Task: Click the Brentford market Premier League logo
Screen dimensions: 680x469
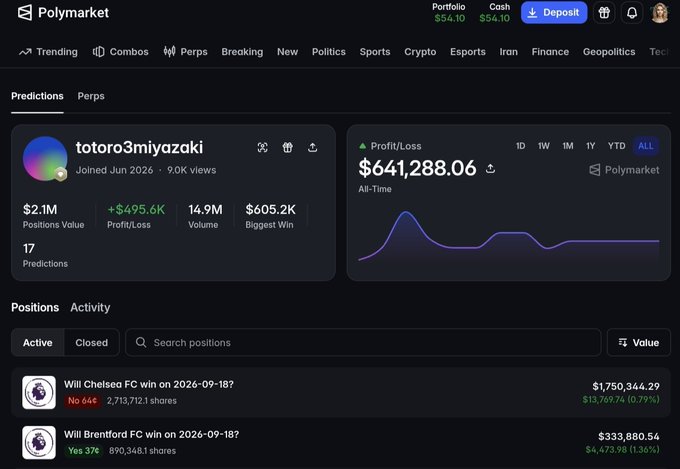Action: [39, 443]
